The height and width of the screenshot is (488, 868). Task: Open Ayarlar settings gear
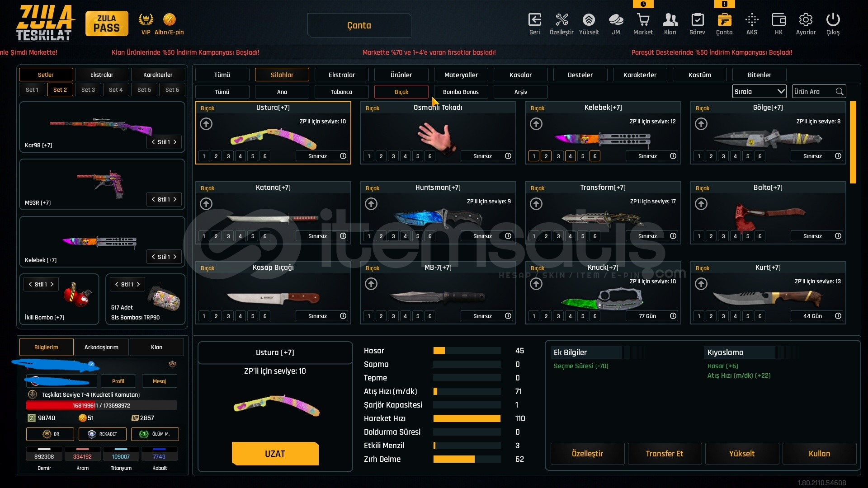[806, 20]
